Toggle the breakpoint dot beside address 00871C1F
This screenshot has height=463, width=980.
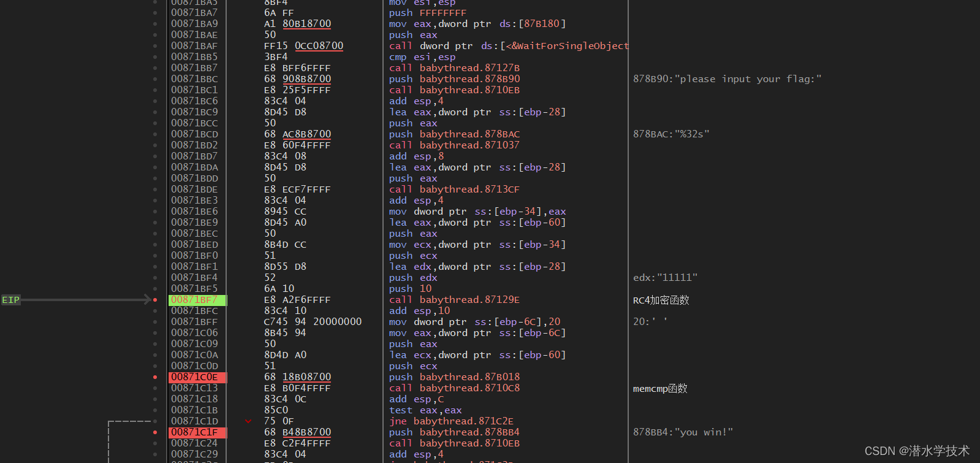[x=155, y=432]
